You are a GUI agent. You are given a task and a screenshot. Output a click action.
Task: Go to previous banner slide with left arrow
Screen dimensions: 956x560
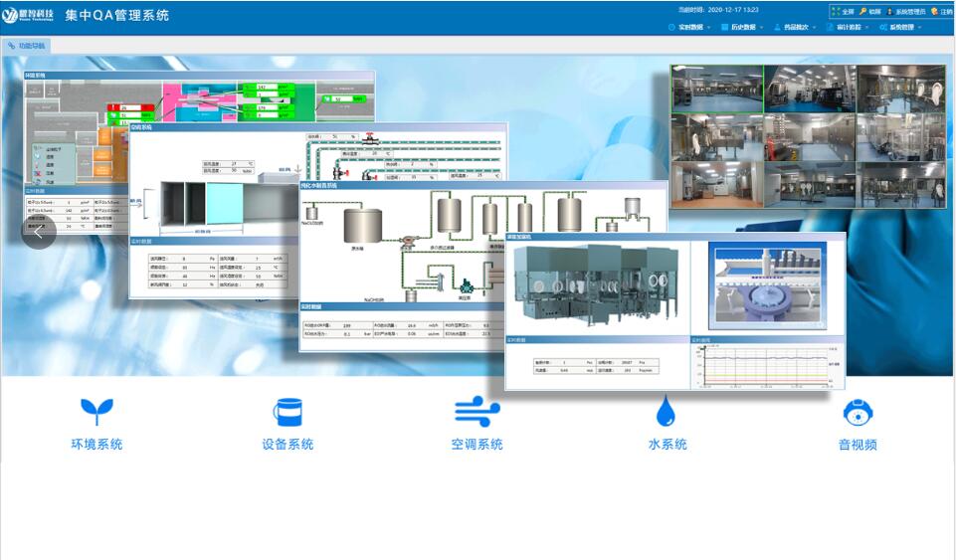(x=39, y=233)
